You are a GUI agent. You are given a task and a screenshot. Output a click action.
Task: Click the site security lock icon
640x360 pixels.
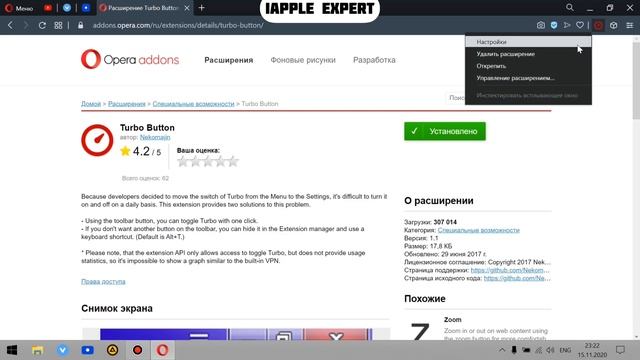80,25
